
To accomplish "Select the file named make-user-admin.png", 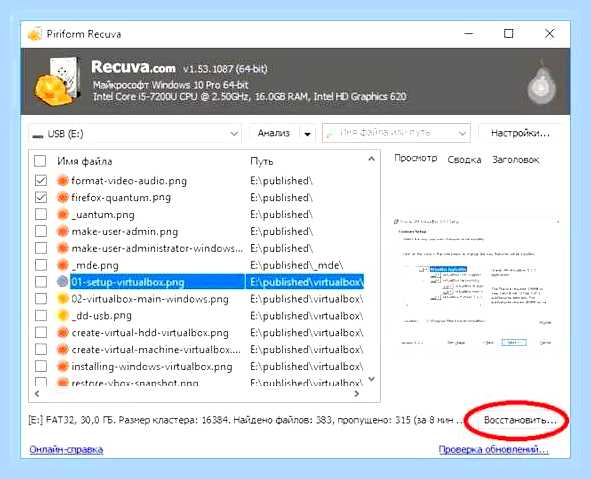I will click(x=125, y=231).
